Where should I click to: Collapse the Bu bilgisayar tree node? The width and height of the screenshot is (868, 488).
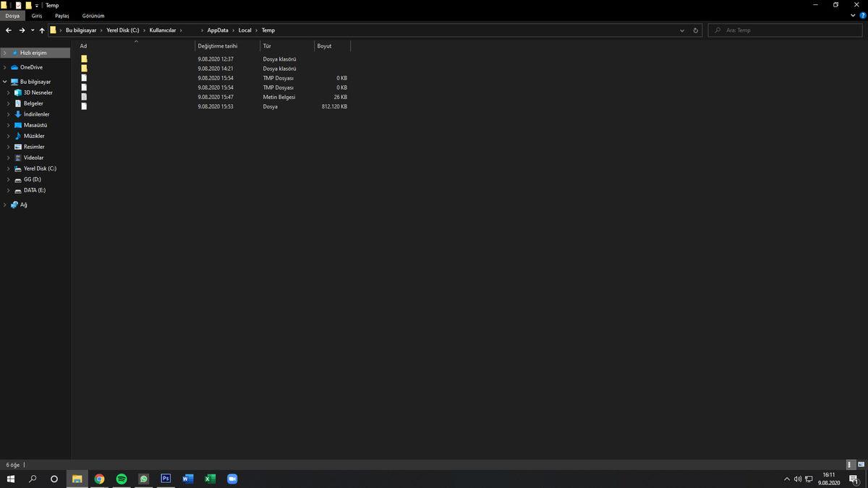tap(5, 82)
